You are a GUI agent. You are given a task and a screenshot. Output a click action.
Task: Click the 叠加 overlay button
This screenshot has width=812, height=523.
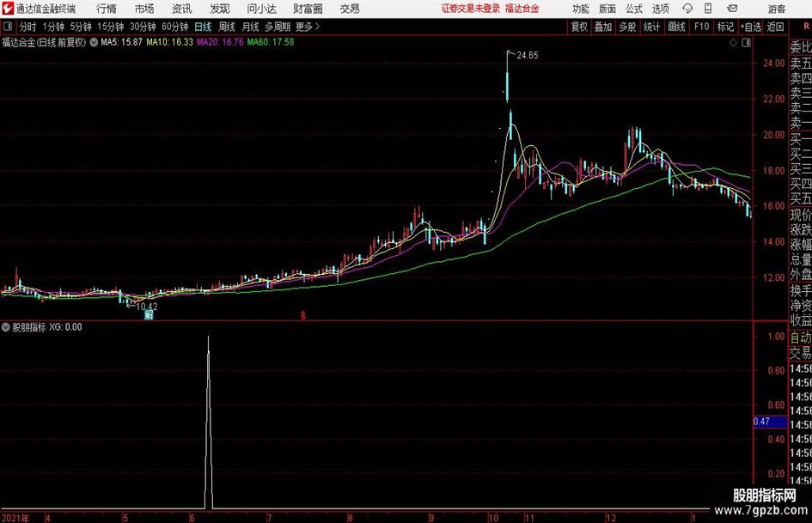603,27
